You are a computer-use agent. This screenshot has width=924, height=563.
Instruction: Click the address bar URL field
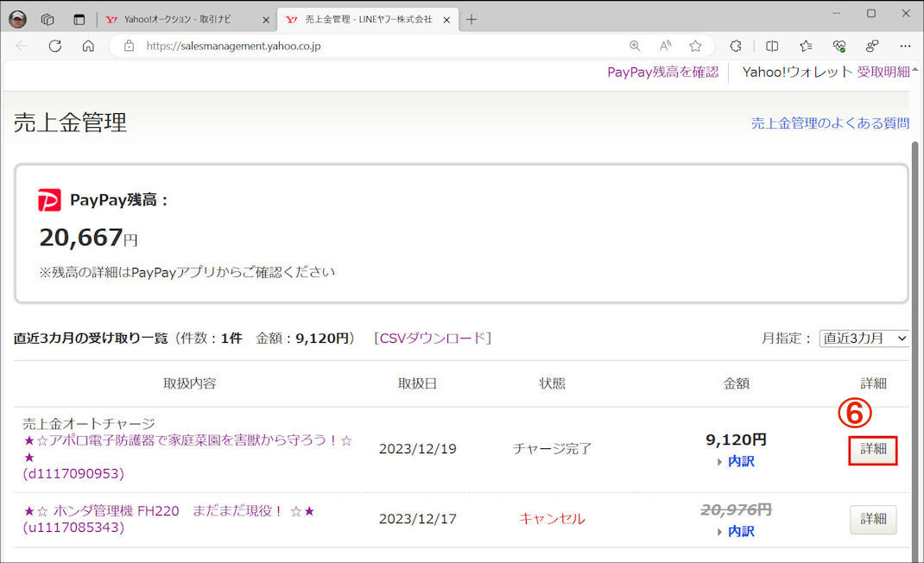pyautogui.click(x=371, y=46)
